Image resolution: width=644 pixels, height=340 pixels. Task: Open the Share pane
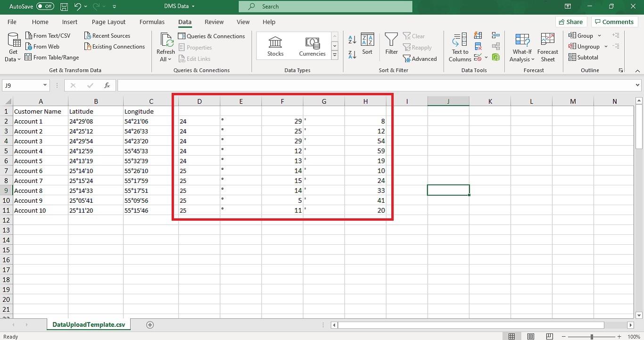coord(571,22)
